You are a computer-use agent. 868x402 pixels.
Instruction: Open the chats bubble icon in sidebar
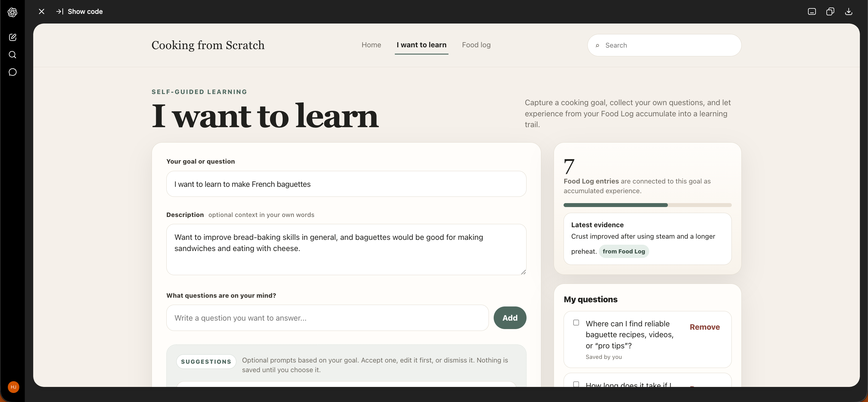12,72
